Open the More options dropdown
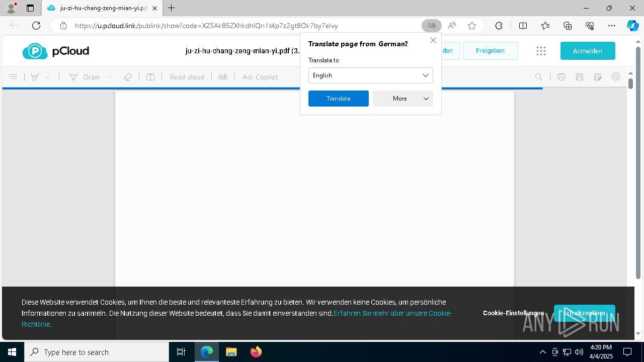The width and height of the screenshot is (644, 362). pyautogui.click(x=403, y=99)
